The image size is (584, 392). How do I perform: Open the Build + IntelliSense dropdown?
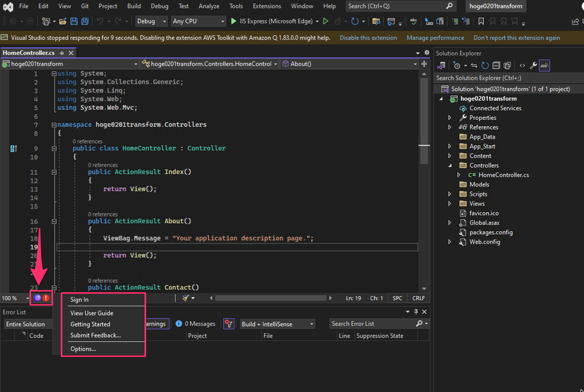tap(277, 324)
